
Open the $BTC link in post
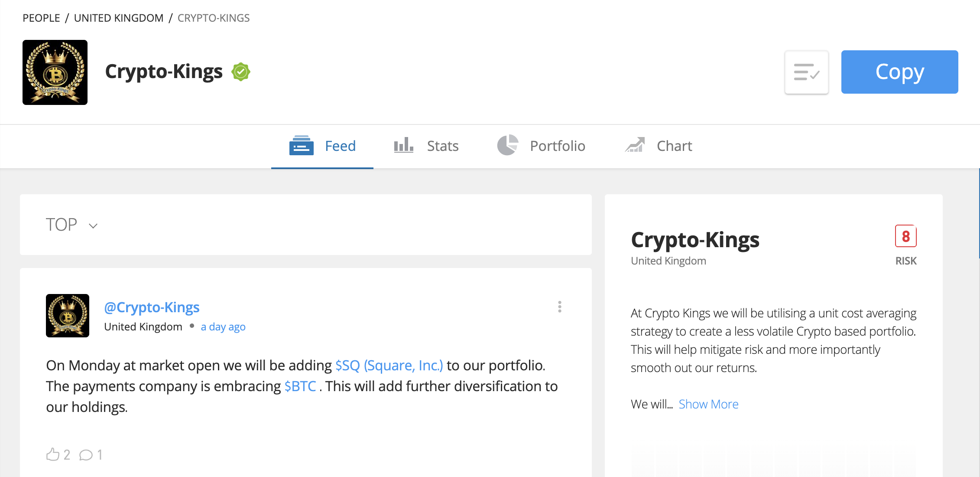point(300,386)
